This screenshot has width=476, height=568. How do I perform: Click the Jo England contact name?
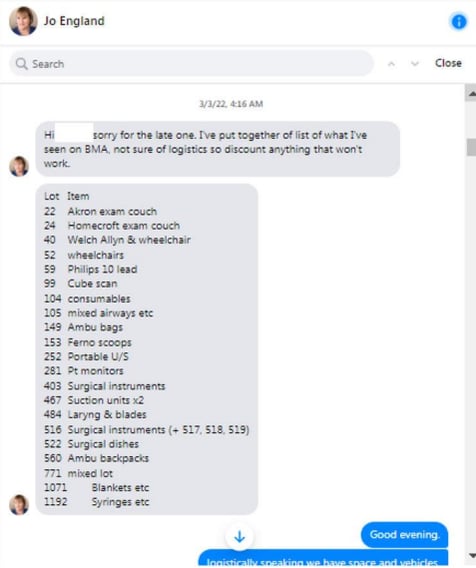pos(74,21)
